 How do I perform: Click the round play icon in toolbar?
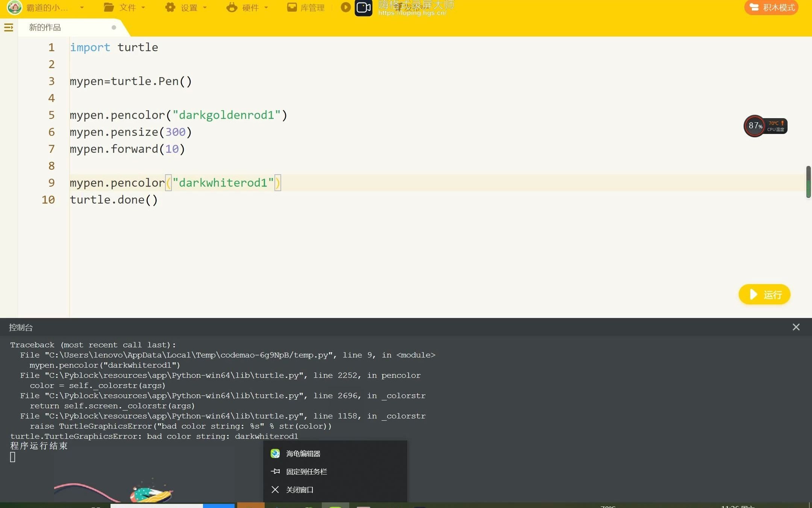[345, 7]
